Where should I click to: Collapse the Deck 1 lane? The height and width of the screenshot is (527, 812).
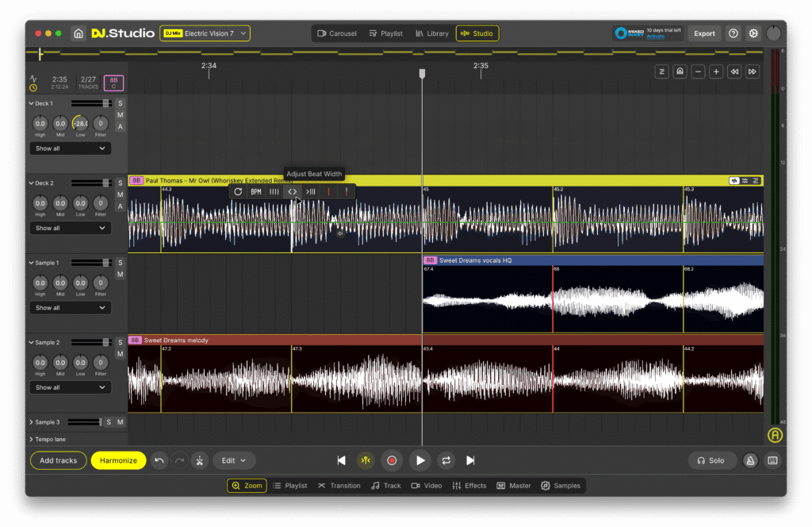(31, 104)
